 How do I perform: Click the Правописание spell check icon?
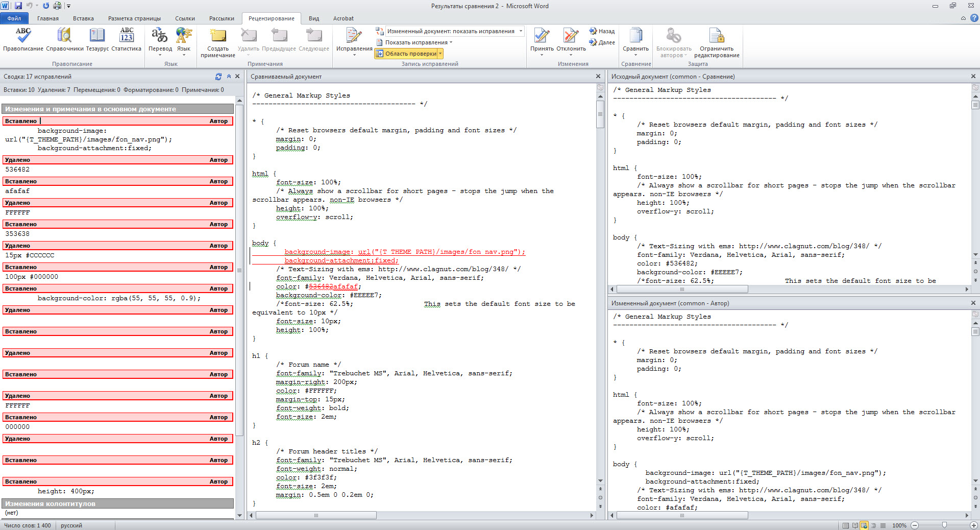pos(23,36)
